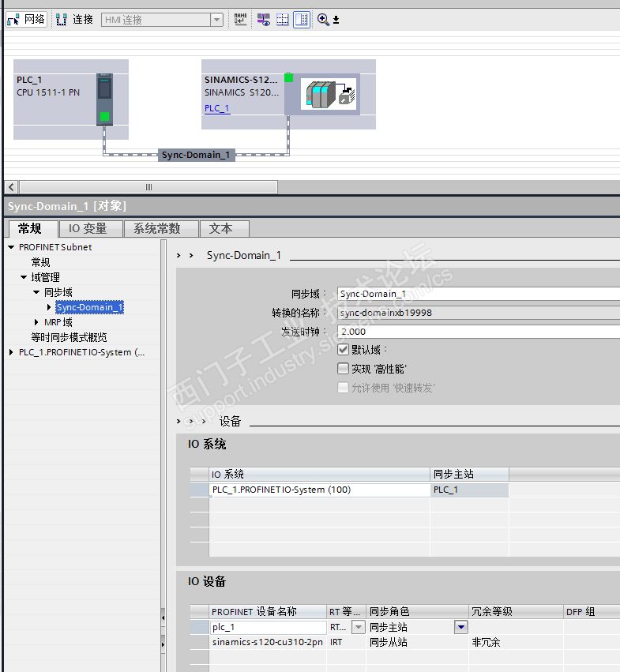Image resolution: width=620 pixels, height=672 pixels.
Task: Open the PLC_1 link on SINAMICS device
Action: pos(217,108)
